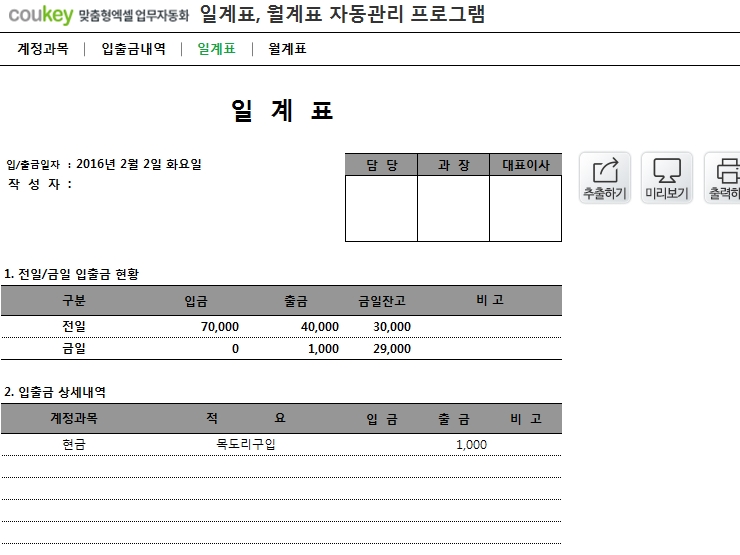This screenshot has width=740, height=555.
Task: Click the 30,000 balance value
Action: coord(392,327)
